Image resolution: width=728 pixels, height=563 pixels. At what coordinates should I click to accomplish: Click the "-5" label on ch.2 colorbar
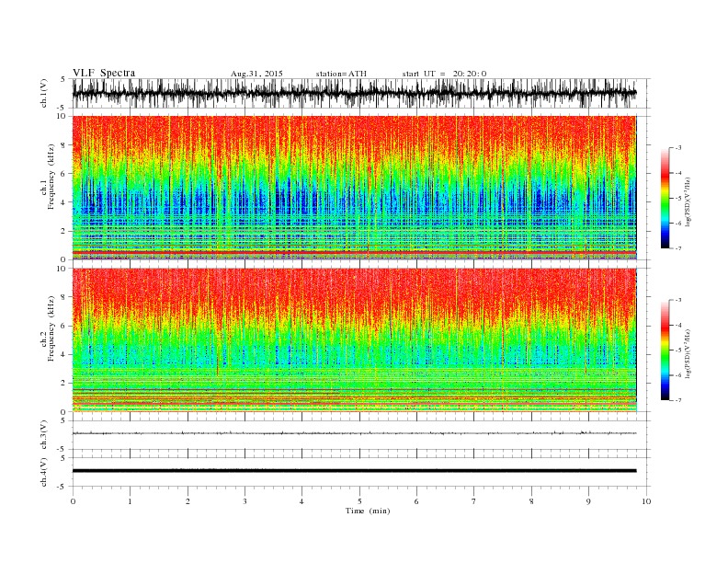(678, 350)
